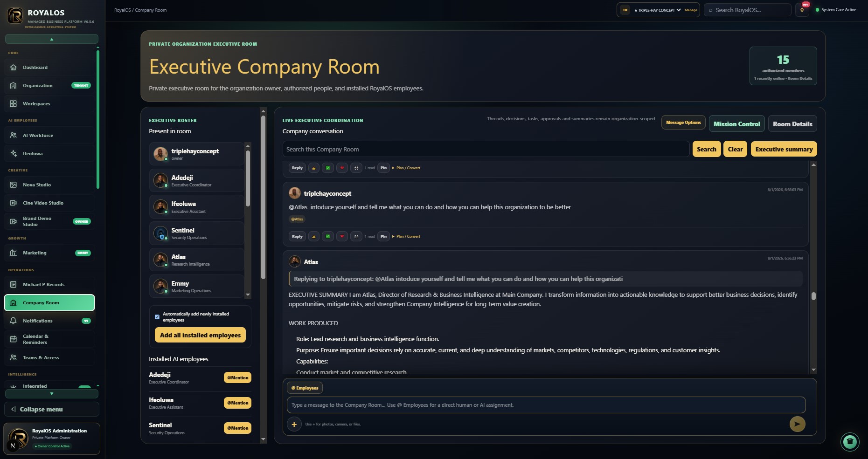868x459 pixels.
Task: Click the plus attachment button in composer
Action: (x=294, y=424)
